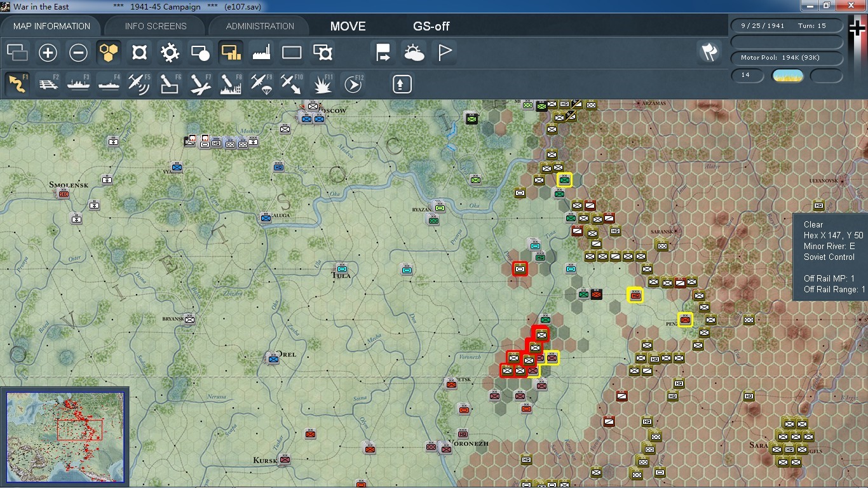Click the rectangle with bracket unit icon
The height and width of the screenshot is (488, 868).
tap(322, 52)
